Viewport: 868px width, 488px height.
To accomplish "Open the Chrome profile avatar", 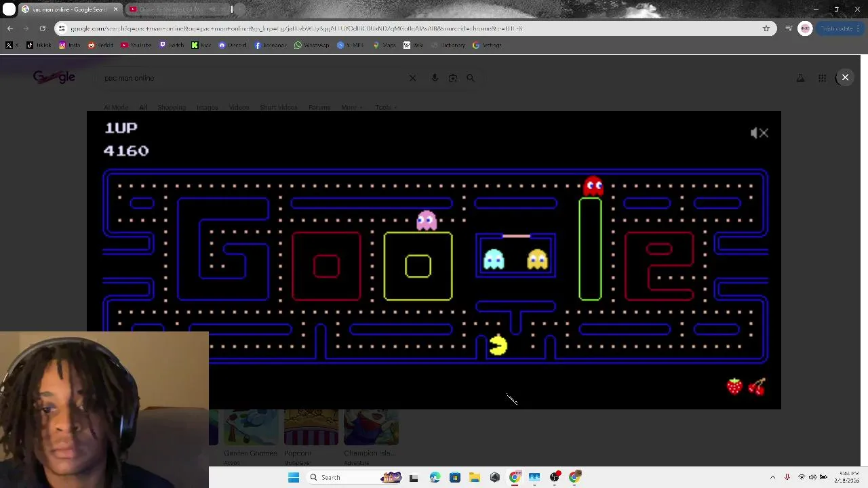I will [x=805, y=28].
